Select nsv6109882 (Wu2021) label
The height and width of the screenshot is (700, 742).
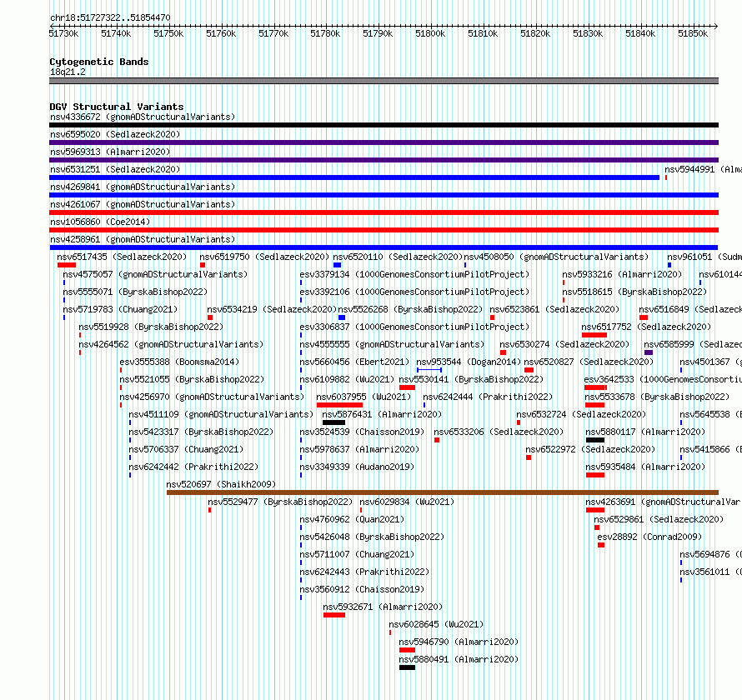click(x=347, y=379)
